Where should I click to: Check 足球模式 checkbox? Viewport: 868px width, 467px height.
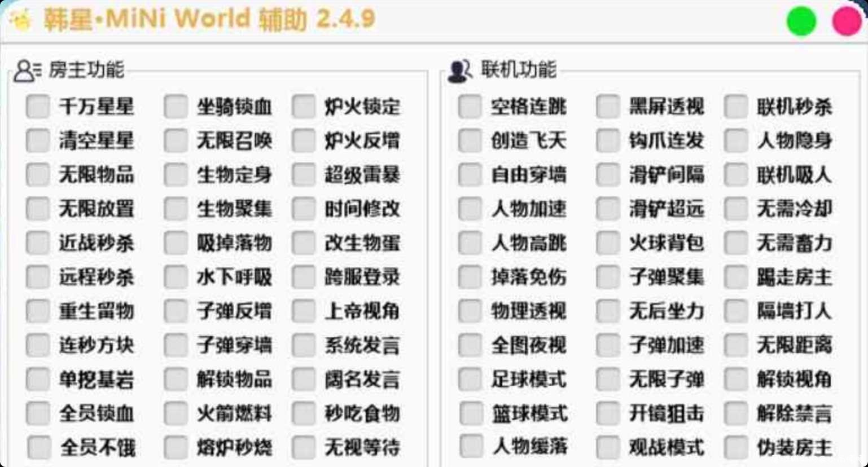pos(470,380)
